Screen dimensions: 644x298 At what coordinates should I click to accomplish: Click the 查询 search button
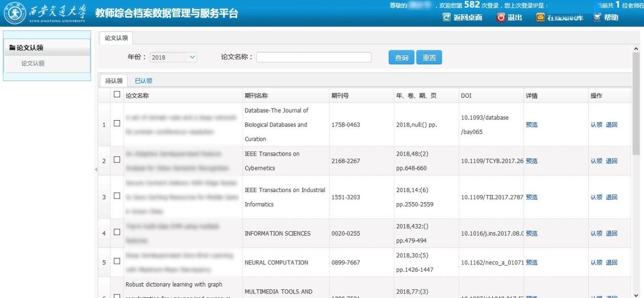[402, 58]
